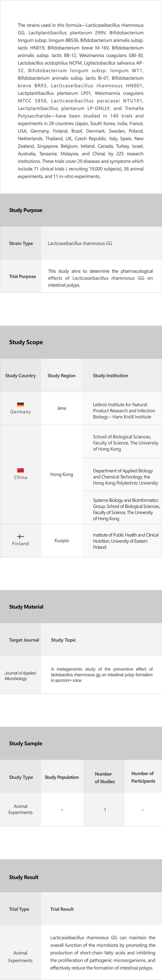Click the Strain Type row label
Screen dimensions: 162x980
coord(21,243)
